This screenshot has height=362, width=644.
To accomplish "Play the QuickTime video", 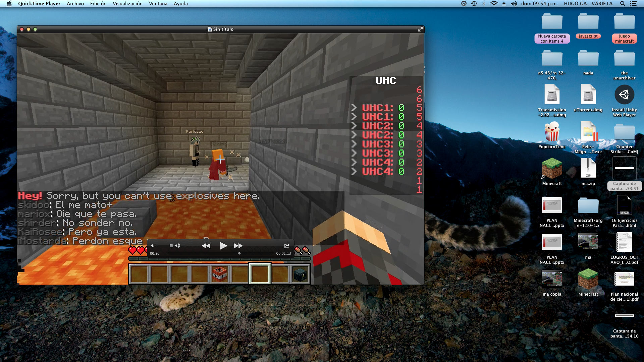I will point(223,246).
